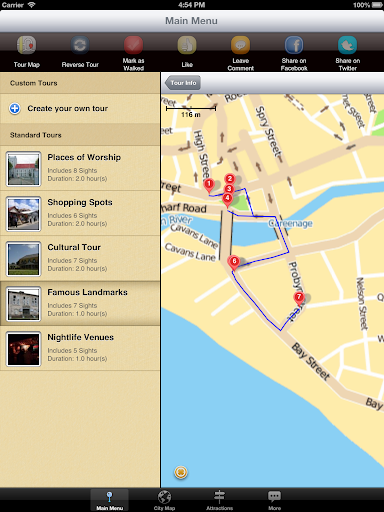Screen dimensions: 384x512
Task: Go back to Tour Info
Action: pyautogui.click(x=182, y=83)
